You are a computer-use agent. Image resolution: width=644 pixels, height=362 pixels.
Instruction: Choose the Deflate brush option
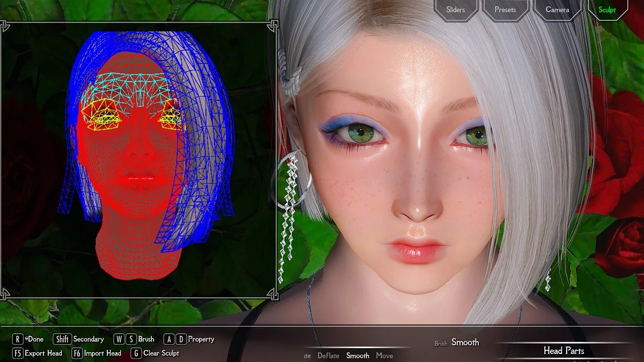[328, 356]
